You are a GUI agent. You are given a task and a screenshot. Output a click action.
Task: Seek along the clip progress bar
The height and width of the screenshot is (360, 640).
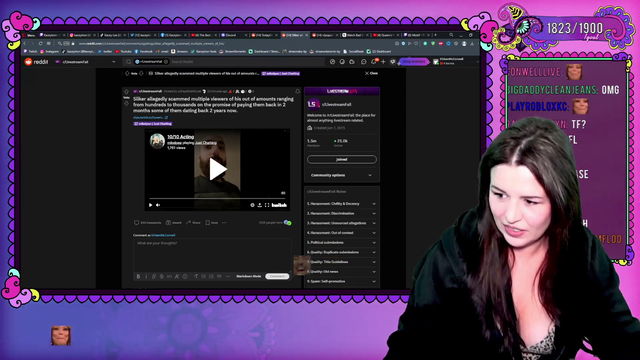click(x=217, y=198)
